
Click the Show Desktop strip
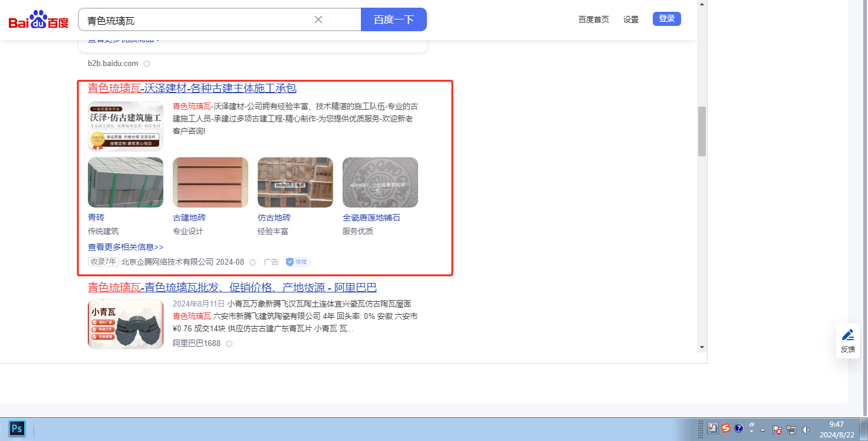click(864, 429)
